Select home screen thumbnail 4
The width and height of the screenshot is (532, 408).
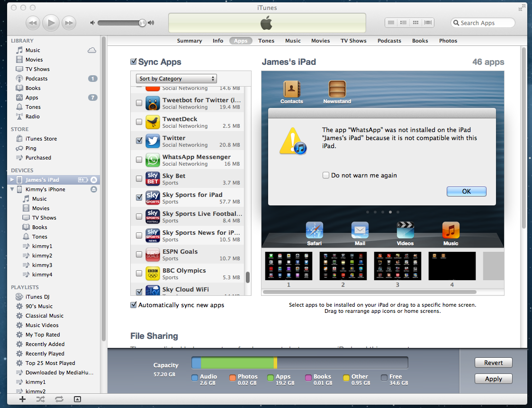coord(452,266)
